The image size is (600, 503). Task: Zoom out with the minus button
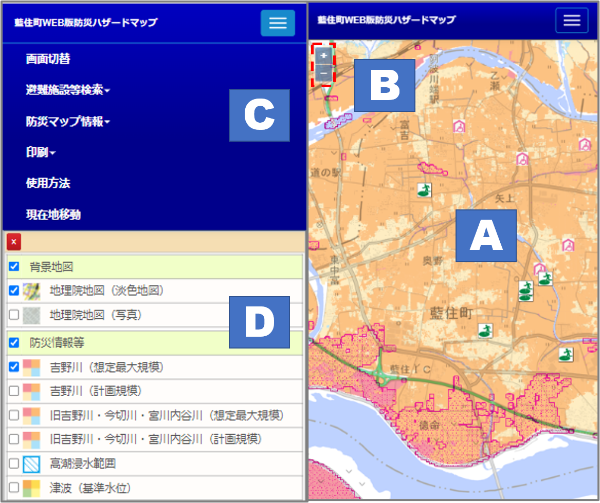click(x=324, y=73)
